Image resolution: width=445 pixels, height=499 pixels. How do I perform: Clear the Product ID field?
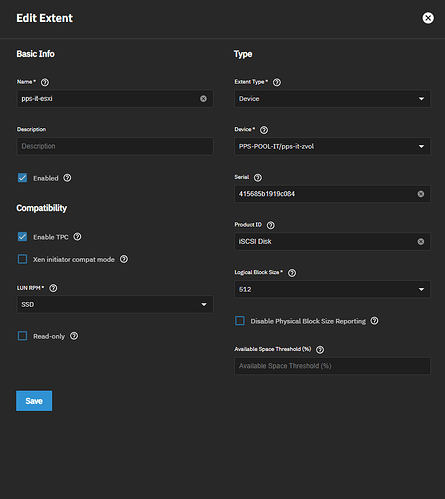(x=421, y=241)
